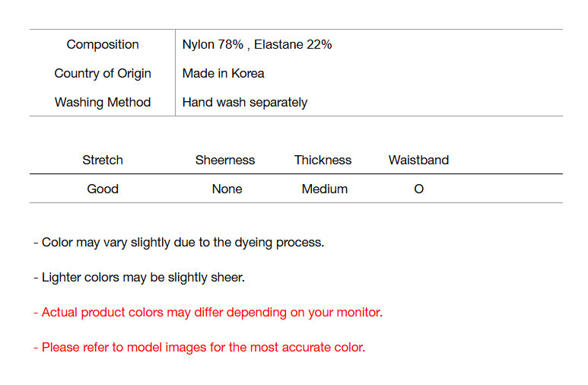Click the word monitor in red text
The width and height of the screenshot is (588, 385).
[x=358, y=312]
